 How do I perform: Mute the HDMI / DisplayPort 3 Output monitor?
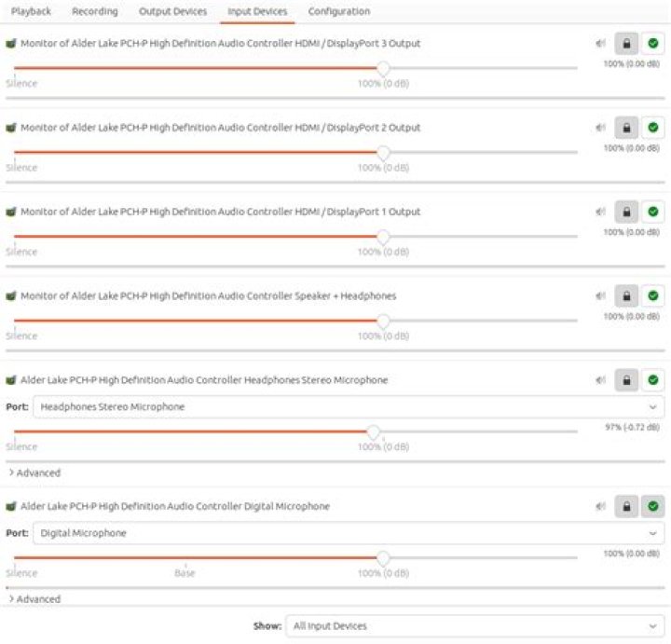coord(600,43)
